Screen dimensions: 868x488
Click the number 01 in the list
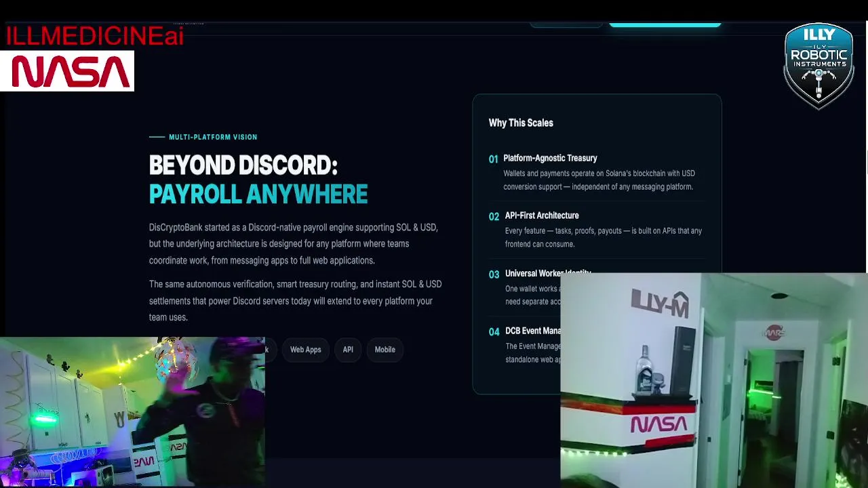click(494, 159)
